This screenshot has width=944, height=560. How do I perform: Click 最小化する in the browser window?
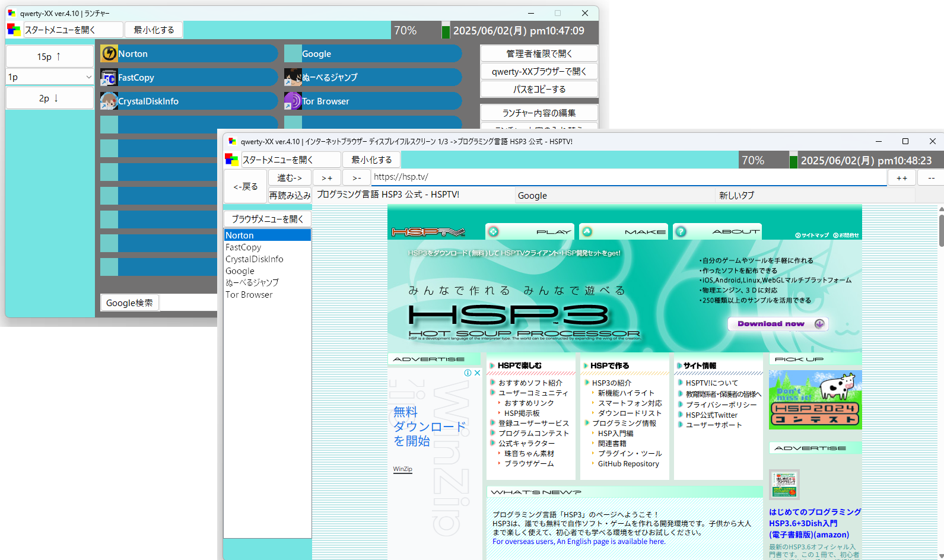pos(371,160)
